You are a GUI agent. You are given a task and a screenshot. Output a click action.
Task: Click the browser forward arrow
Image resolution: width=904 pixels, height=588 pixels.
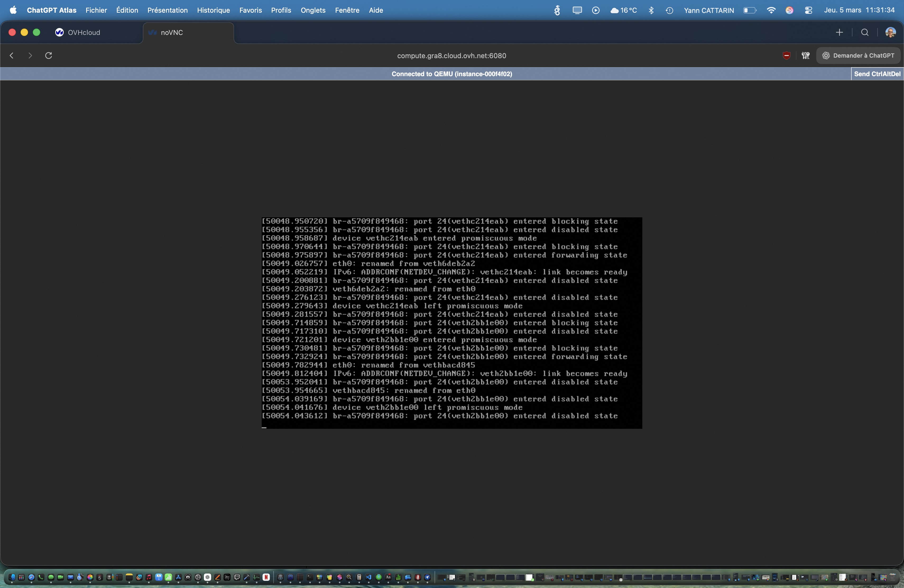click(x=30, y=56)
